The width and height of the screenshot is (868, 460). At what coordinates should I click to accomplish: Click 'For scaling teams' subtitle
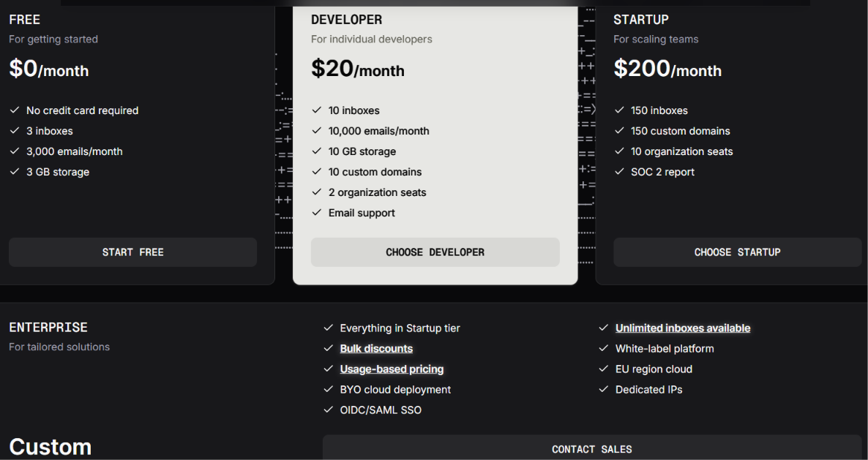tap(656, 39)
